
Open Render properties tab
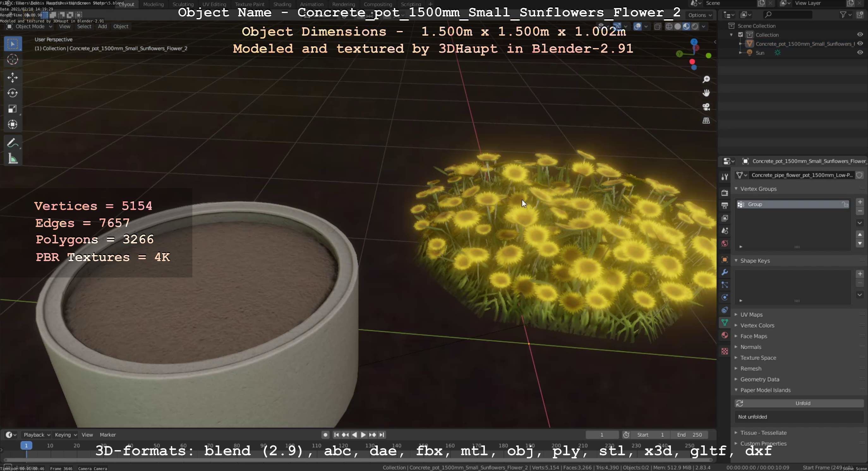[x=725, y=193]
